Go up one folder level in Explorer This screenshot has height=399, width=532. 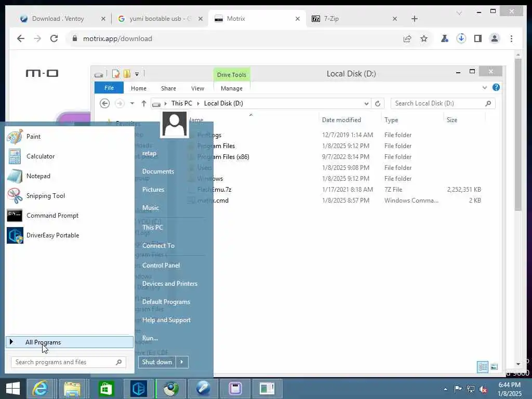(x=144, y=103)
